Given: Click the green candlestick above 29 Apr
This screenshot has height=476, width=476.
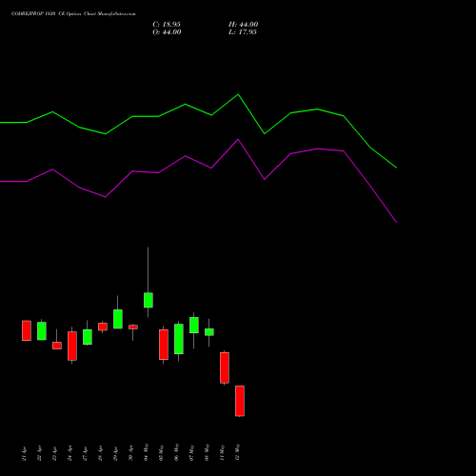Looking at the screenshot, I should 118,319.
